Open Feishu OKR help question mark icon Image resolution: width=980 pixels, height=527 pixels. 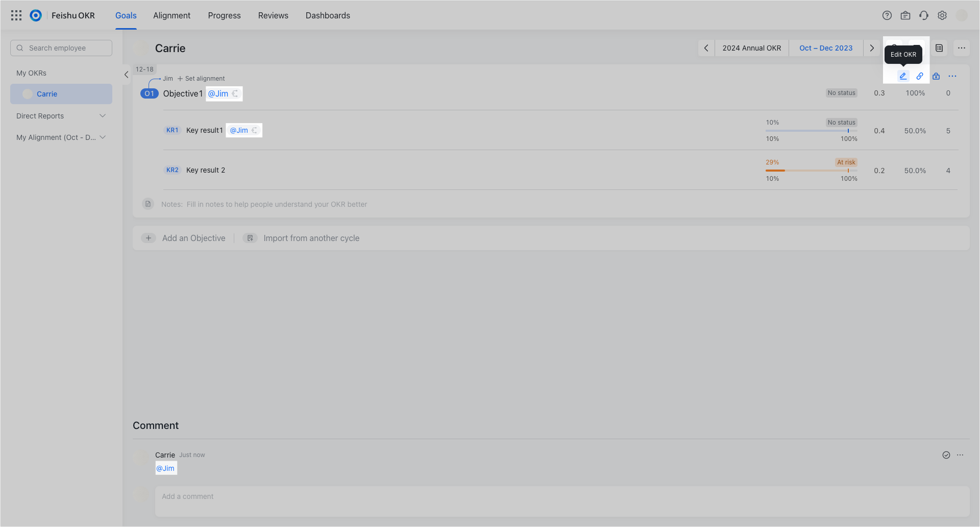[887, 15]
